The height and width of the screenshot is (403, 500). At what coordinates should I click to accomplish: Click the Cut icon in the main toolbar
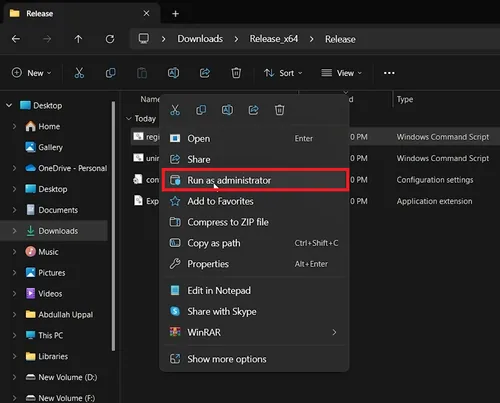coord(79,73)
